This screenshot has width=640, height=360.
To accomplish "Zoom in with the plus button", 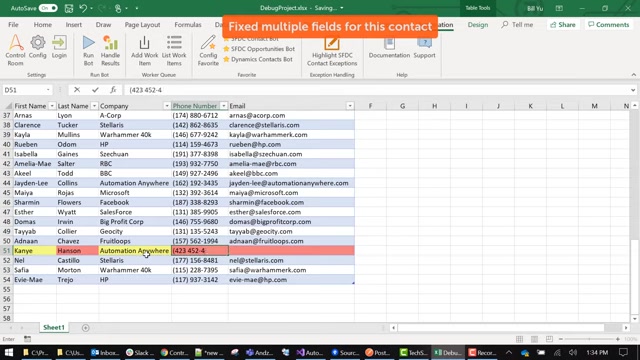I will [x=618, y=339].
